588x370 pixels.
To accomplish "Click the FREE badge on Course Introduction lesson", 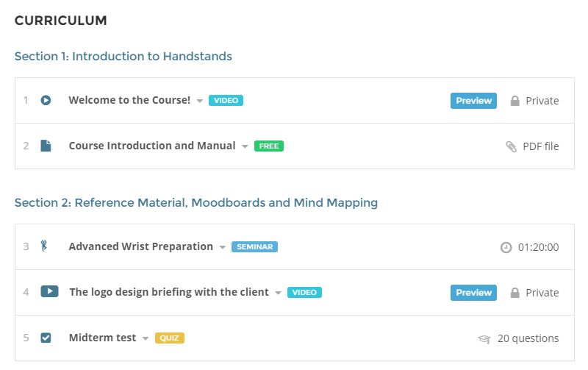I will pos(269,146).
